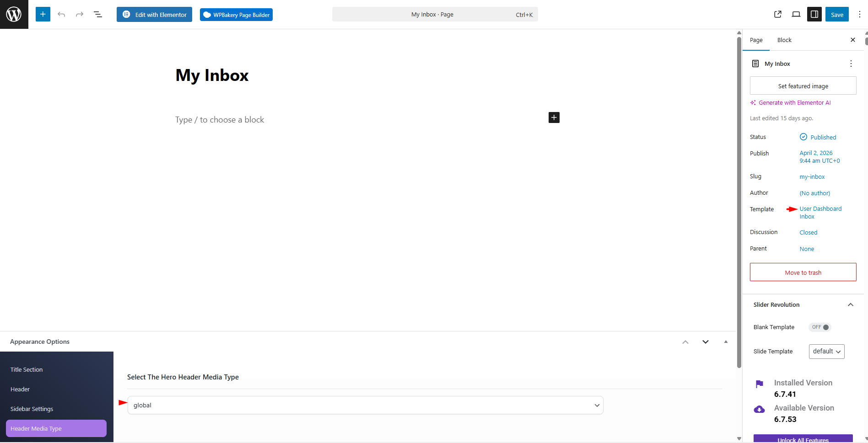Open the Hero Header Media Type dropdown
868x443 pixels.
point(365,406)
